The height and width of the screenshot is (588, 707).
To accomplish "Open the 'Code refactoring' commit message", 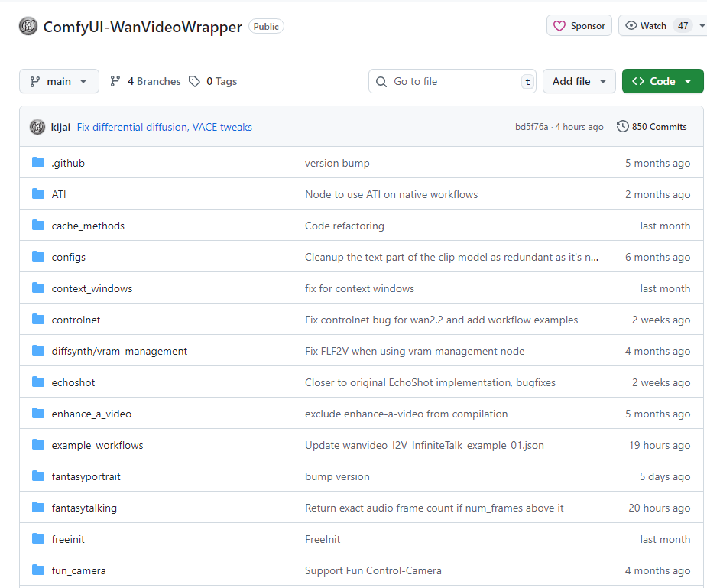I will coord(345,226).
